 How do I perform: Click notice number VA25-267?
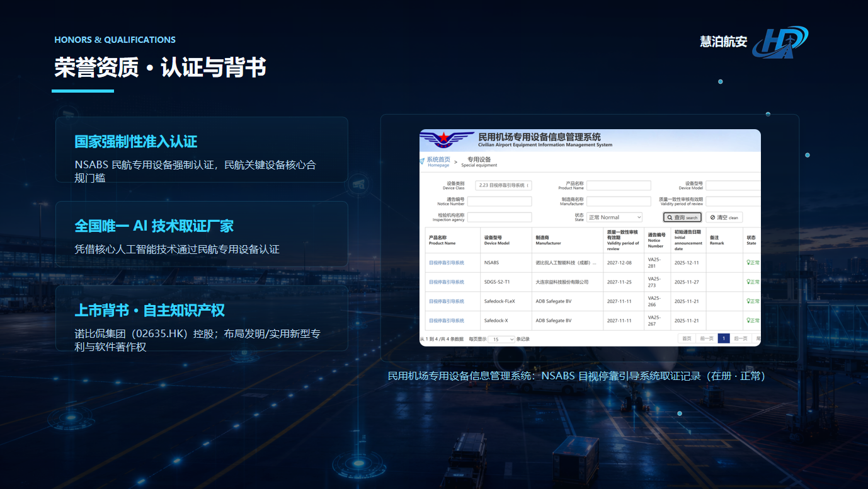(655, 320)
